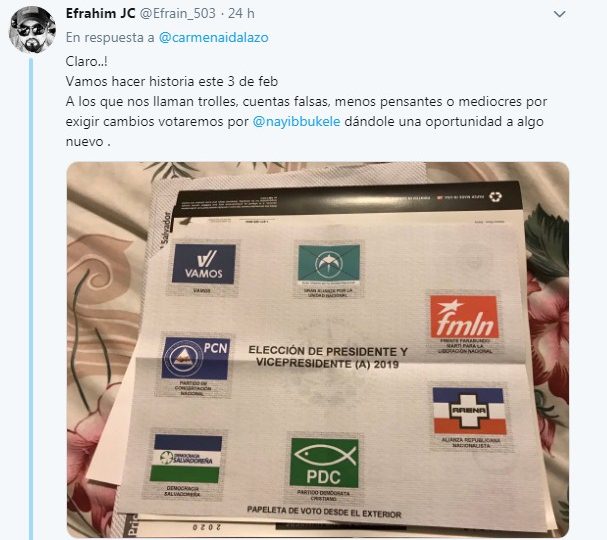Click the Elección de Presidente ballot title

pos(328,357)
